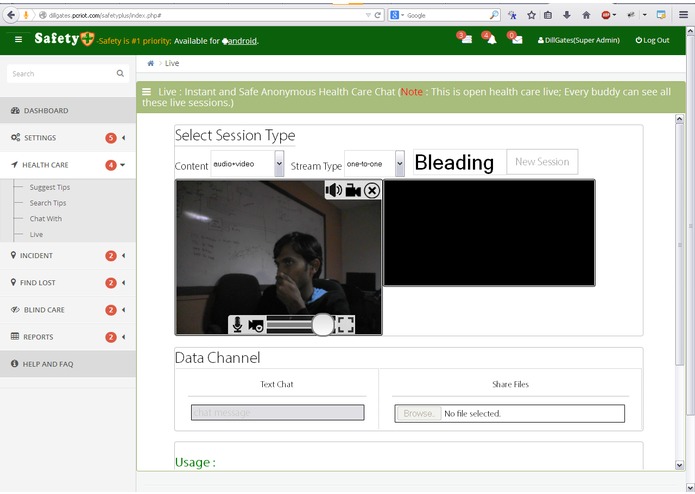Click the sidebar Search input field

click(62, 74)
